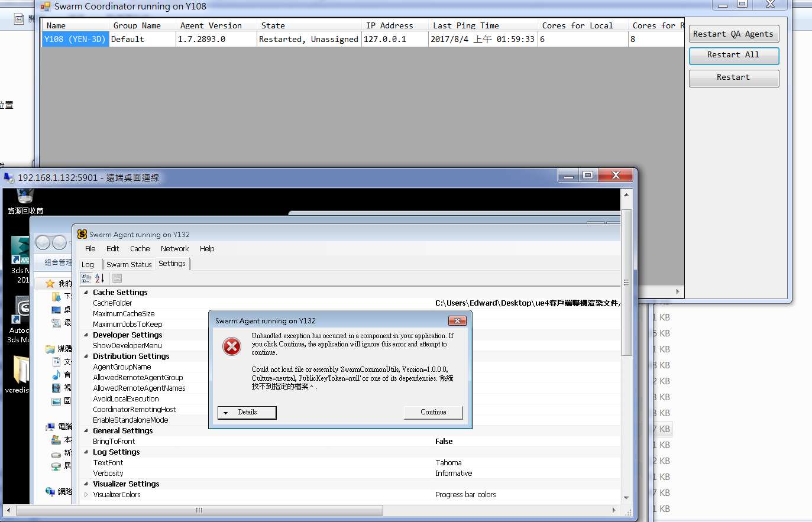Click Property Pages icon in Settings toolbar

coord(117,278)
